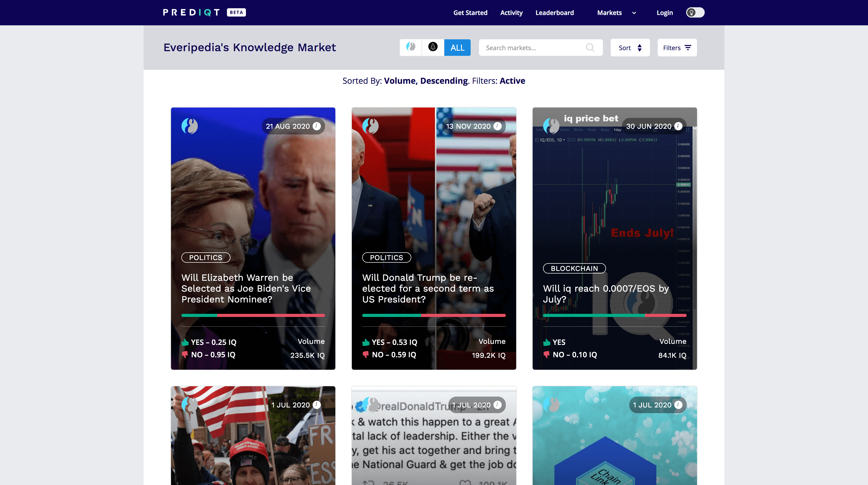Open the Sort dropdown
868x485 pixels.
(x=630, y=48)
